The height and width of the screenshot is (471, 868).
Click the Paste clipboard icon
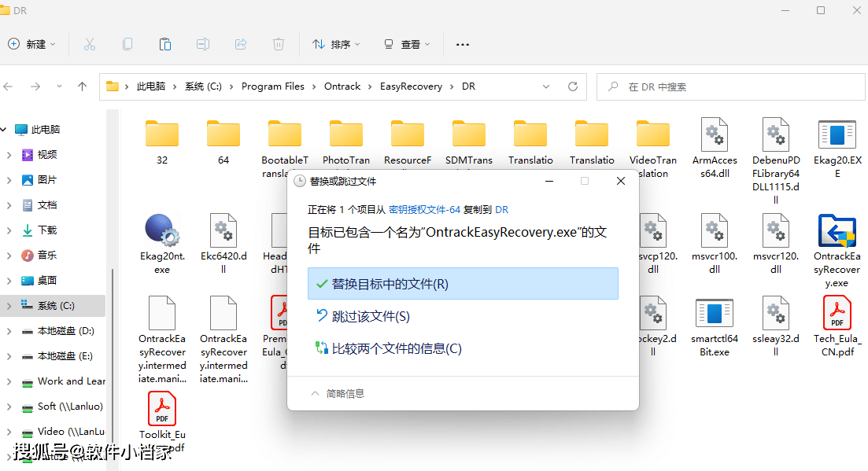(x=165, y=44)
